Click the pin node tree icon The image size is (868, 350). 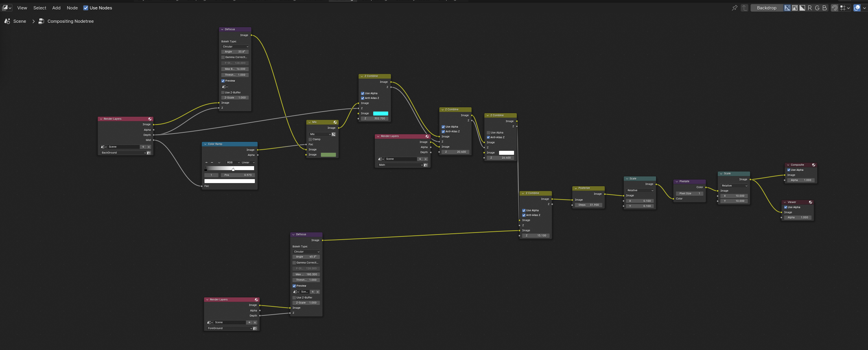(734, 8)
